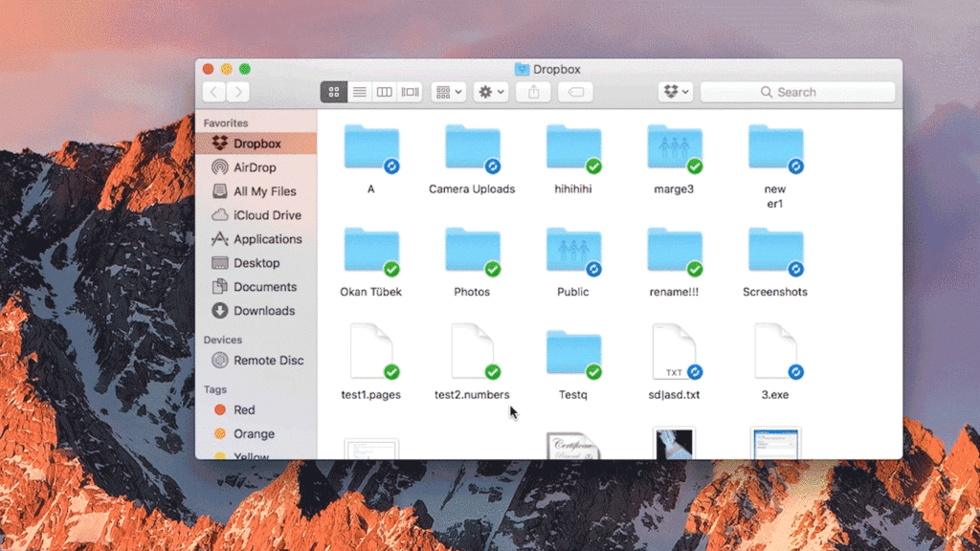980x551 pixels.
Task: Go forward with the right arrow
Action: pos(238,92)
